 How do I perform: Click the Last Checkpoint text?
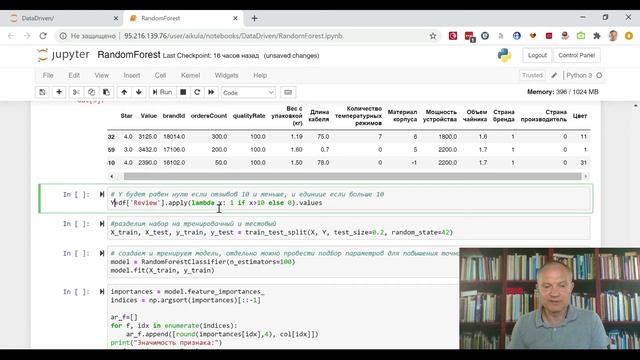point(211,56)
